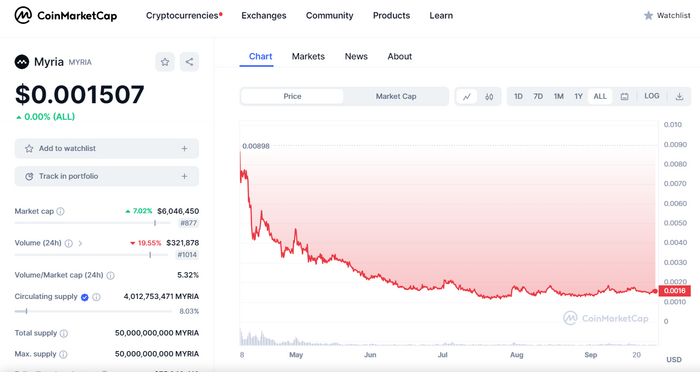Select the Market Cap chart toggle

pos(396,96)
